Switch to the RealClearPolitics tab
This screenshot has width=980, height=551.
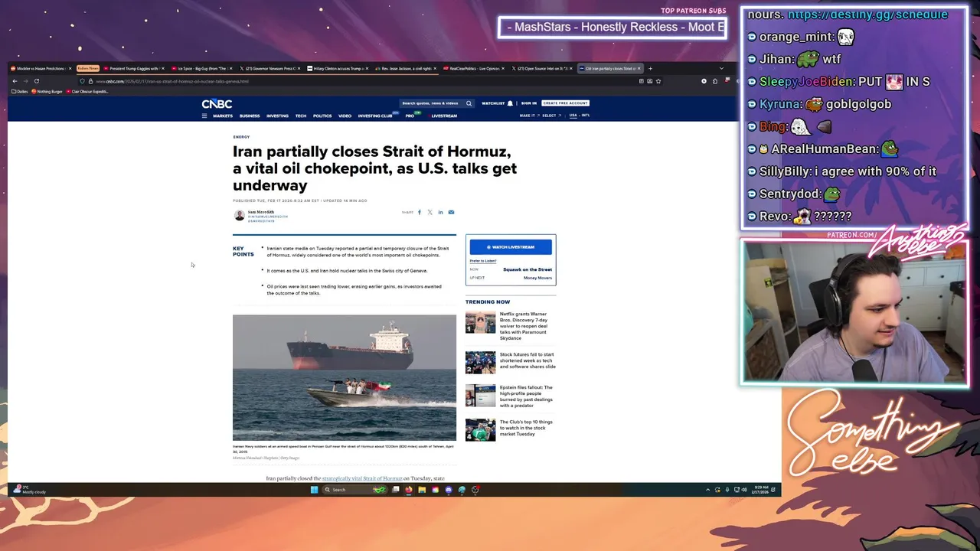click(x=473, y=68)
